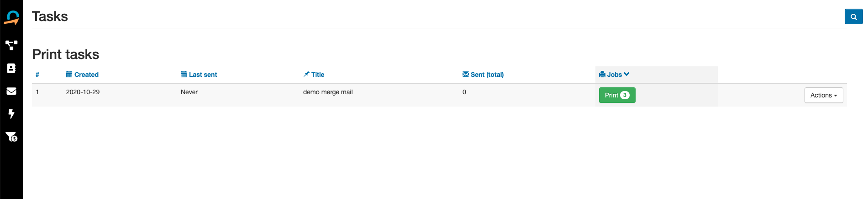Open the funnel with dollar sidebar icon
The image size is (868, 199).
tap(11, 137)
